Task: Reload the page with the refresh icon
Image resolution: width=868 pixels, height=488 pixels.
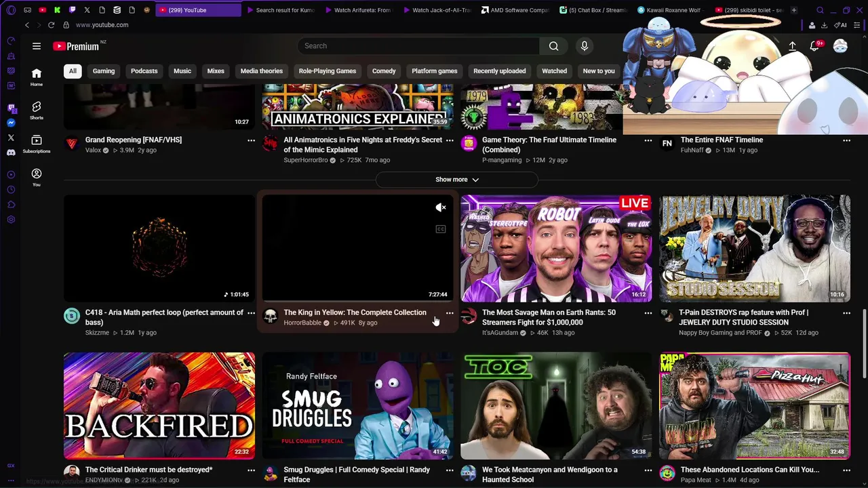Action: click(x=51, y=25)
